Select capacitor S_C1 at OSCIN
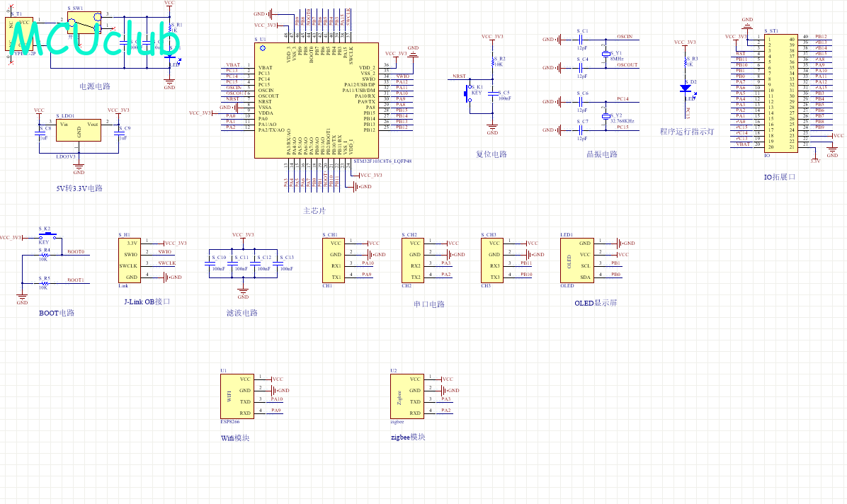 tap(581, 40)
